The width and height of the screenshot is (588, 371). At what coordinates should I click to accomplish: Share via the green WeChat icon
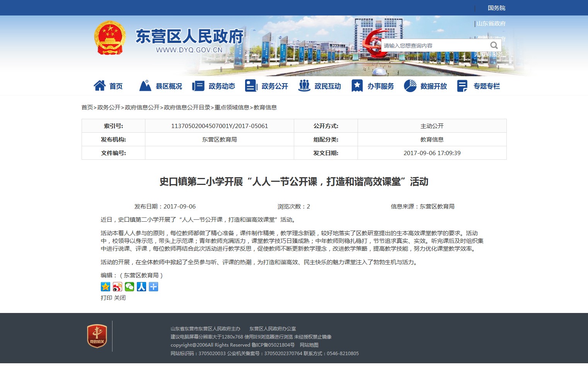pos(130,287)
